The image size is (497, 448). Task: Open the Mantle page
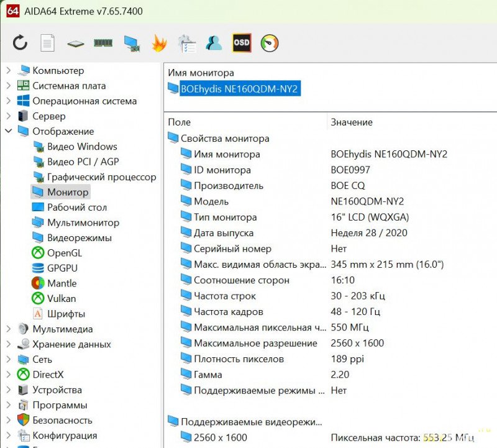click(x=54, y=283)
